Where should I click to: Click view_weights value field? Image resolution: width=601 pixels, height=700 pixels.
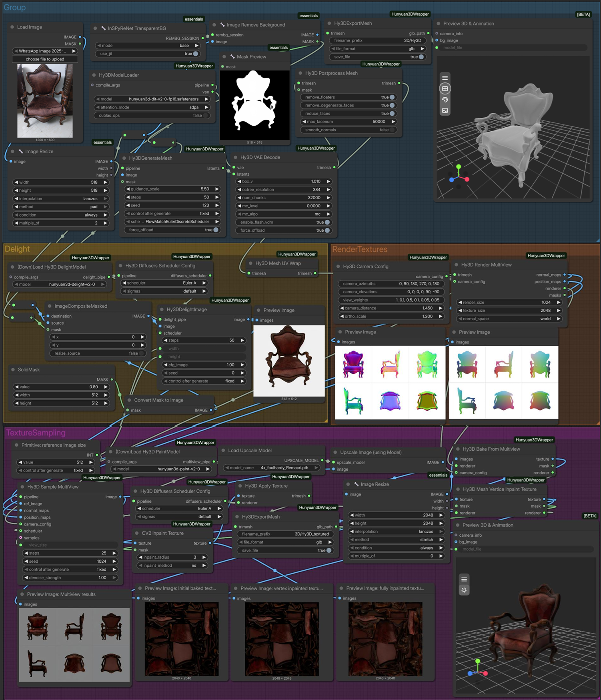click(x=391, y=300)
